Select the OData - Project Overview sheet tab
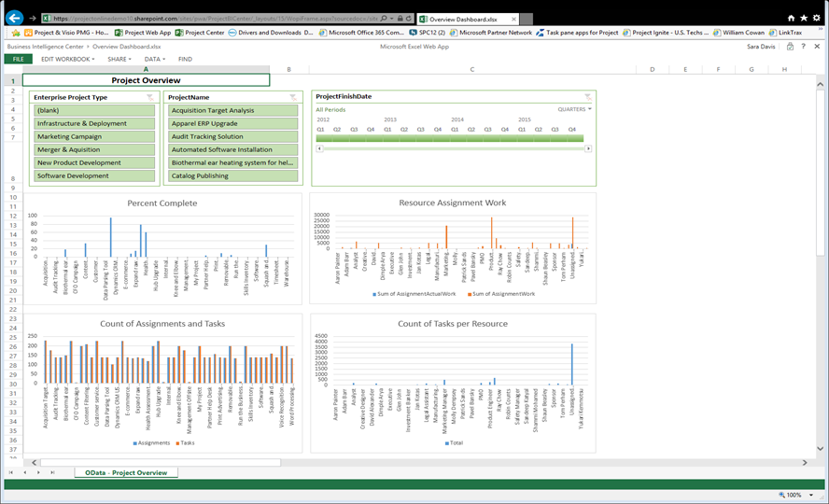The width and height of the screenshot is (829, 504). pyautogui.click(x=126, y=473)
